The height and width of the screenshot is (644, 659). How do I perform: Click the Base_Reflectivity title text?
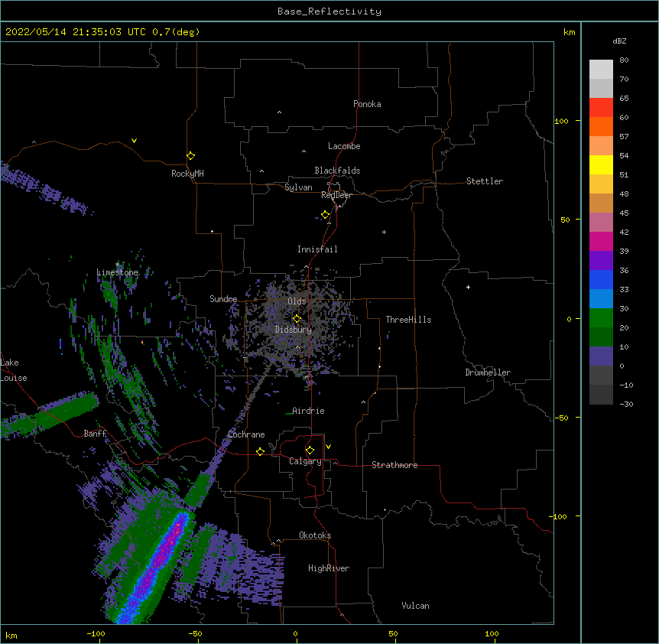tap(329, 11)
